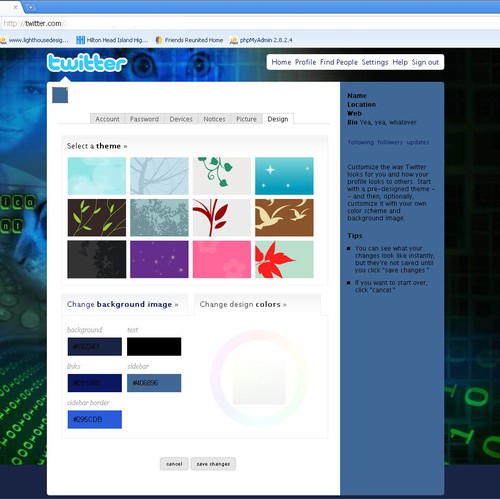Select the light aqua clouds theme

[97, 176]
